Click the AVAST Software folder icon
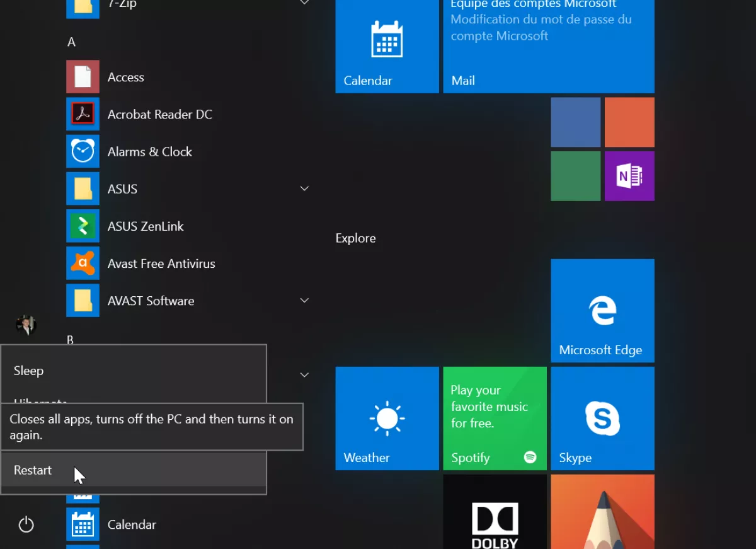The width and height of the screenshot is (756, 549). (83, 301)
